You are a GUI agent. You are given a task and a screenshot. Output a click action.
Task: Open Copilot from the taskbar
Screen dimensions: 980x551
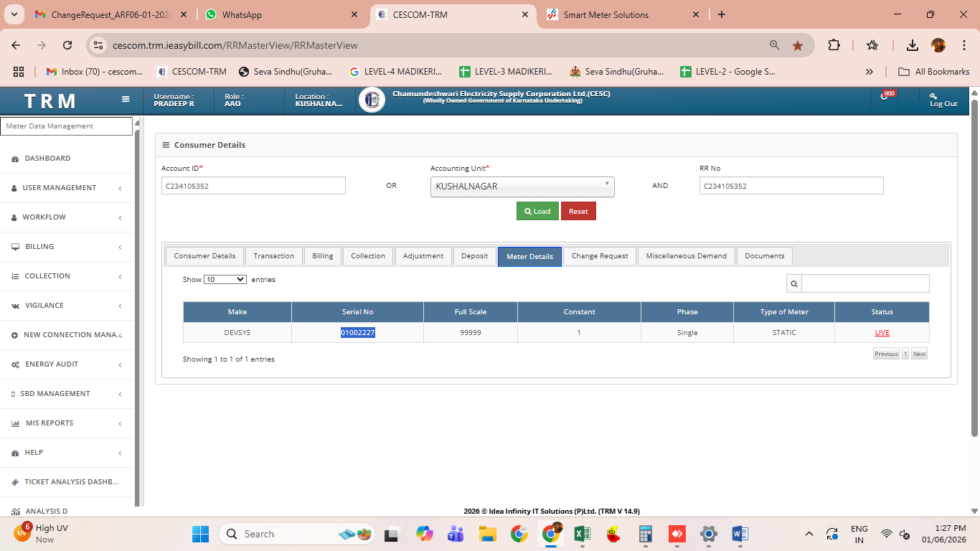(x=425, y=534)
